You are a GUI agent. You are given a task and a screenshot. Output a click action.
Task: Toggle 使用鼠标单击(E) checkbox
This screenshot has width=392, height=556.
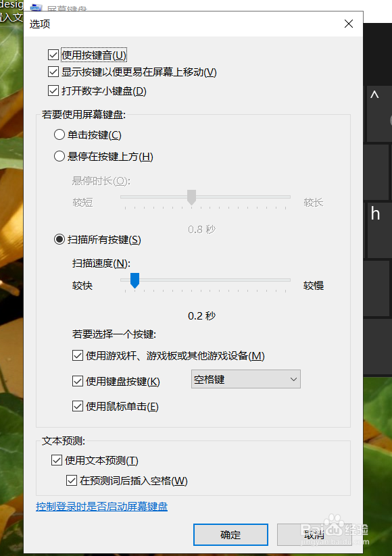(78, 406)
